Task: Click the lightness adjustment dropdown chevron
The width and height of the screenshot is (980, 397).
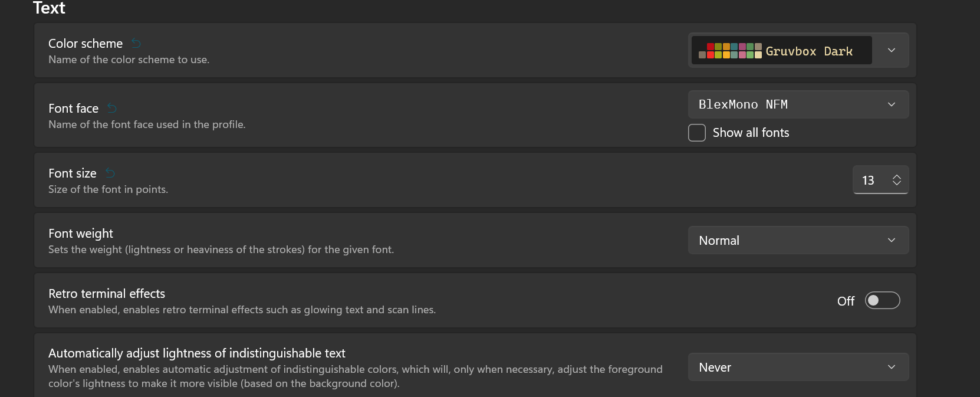Action: coord(891,367)
